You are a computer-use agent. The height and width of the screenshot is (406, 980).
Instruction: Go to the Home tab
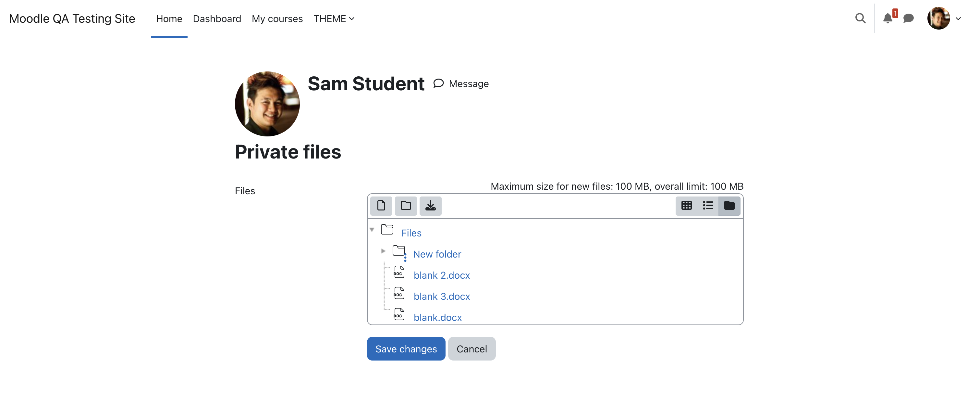pos(169,19)
